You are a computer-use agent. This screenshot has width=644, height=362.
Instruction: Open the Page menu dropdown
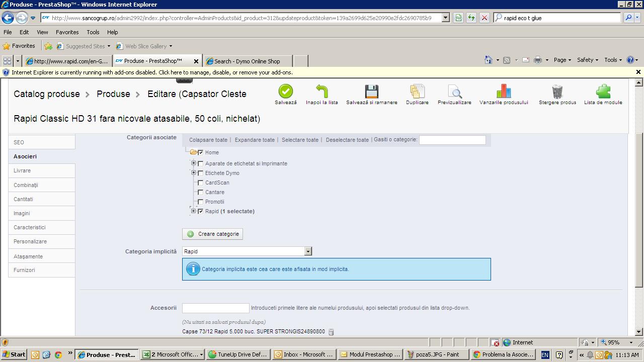(x=562, y=60)
